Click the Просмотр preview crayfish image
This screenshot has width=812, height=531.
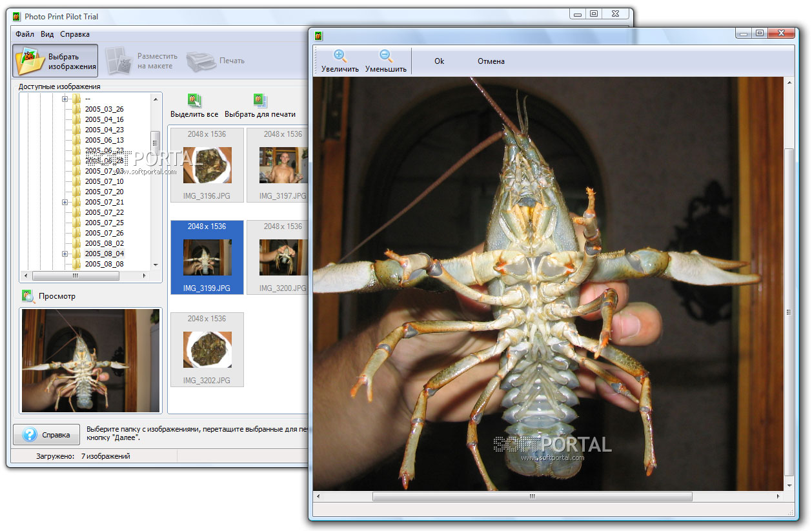point(90,360)
